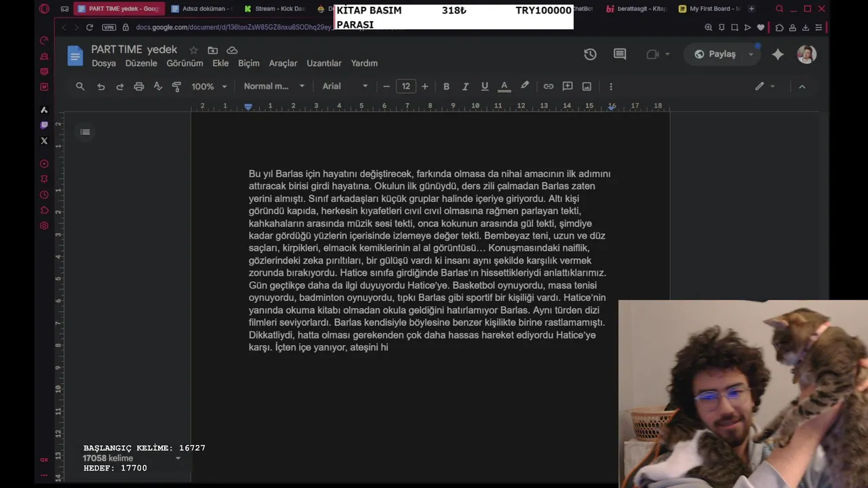Expand the zoom level 100% dropdown
Image resolution: width=868 pixels, height=488 pixels.
click(209, 86)
